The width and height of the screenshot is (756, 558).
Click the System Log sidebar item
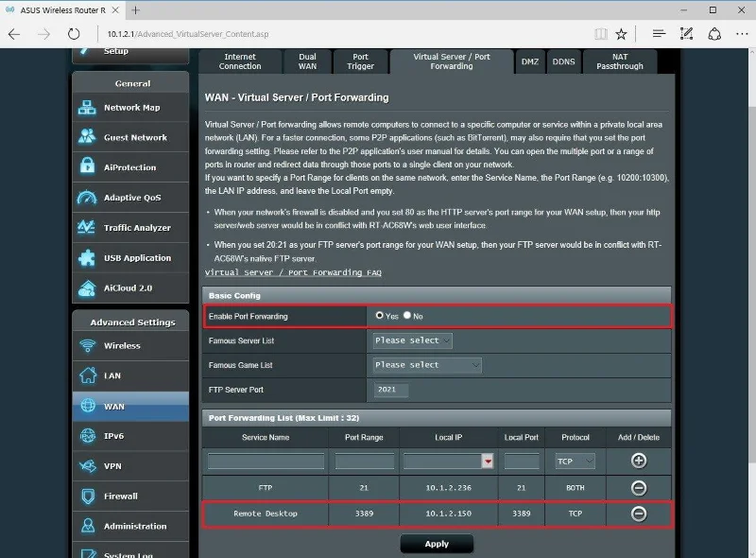tap(130, 551)
